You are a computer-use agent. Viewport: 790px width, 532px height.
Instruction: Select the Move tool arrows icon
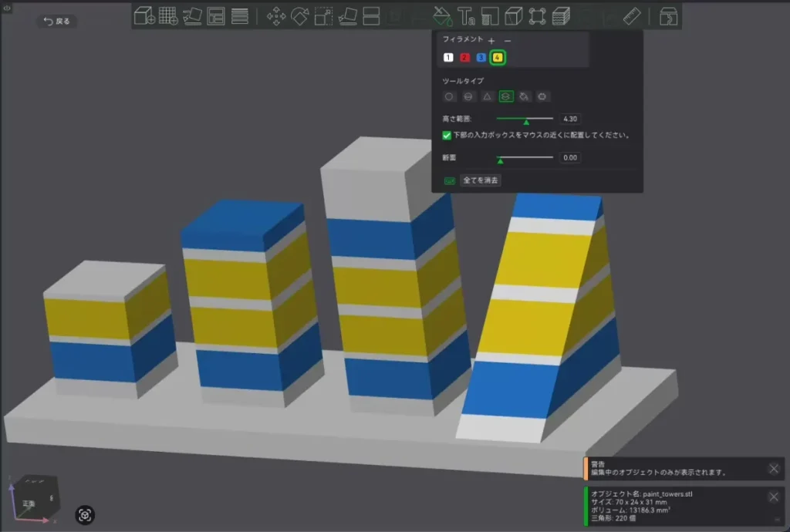[276, 16]
